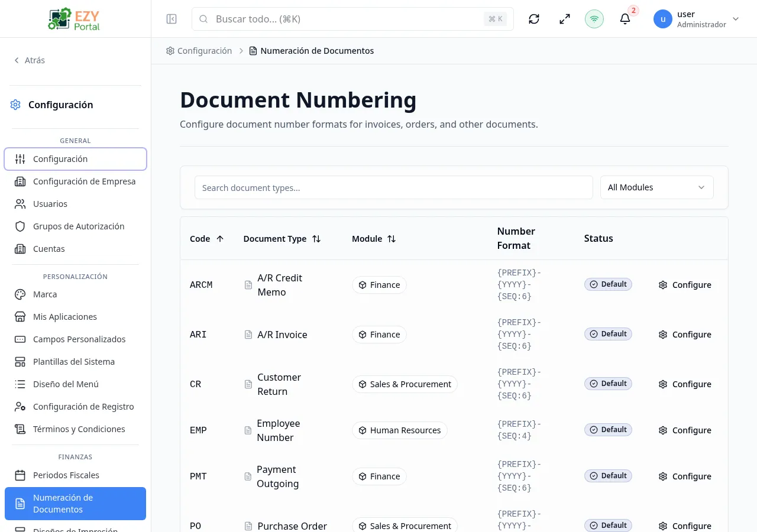
Task: Click the cube icon in Human Resources badge
Action: click(x=362, y=430)
